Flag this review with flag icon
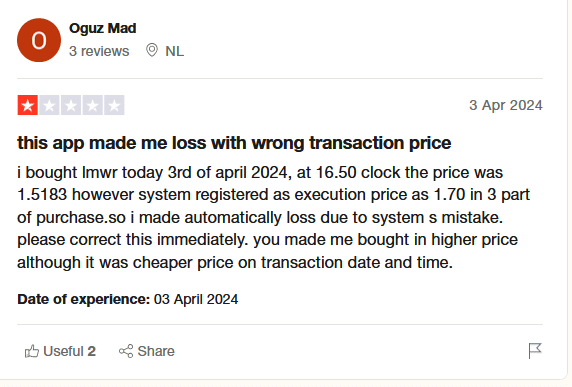 (x=535, y=351)
